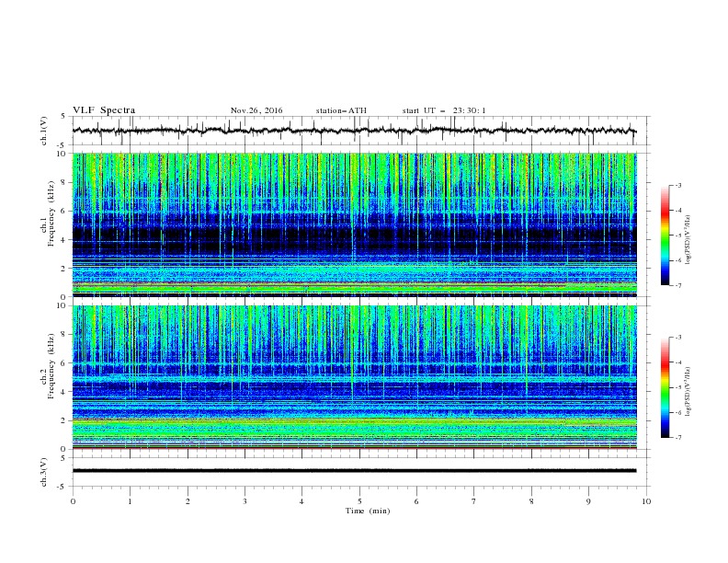The height and width of the screenshot is (563, 728).
Task: Select the "start UT = 23:30:1" header text
Action: pos(444,110)
